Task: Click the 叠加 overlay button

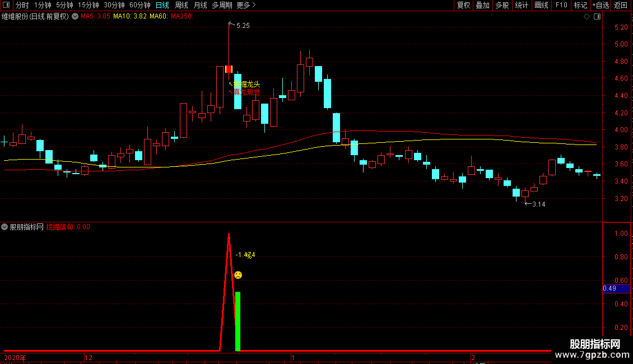Action: [x=483, y=5]
